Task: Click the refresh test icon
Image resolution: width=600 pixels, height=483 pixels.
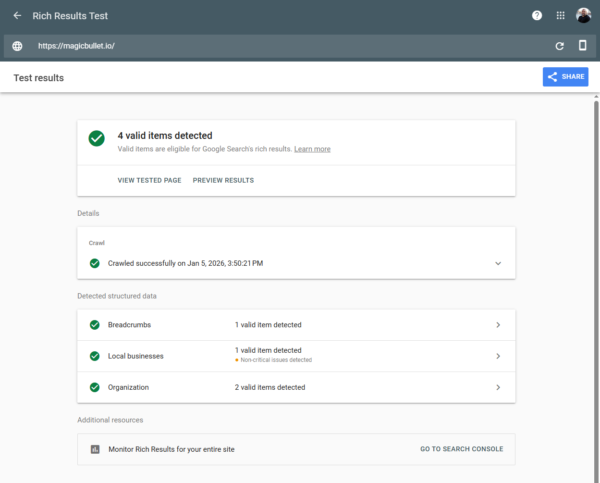Action: [x=560, y=46]
